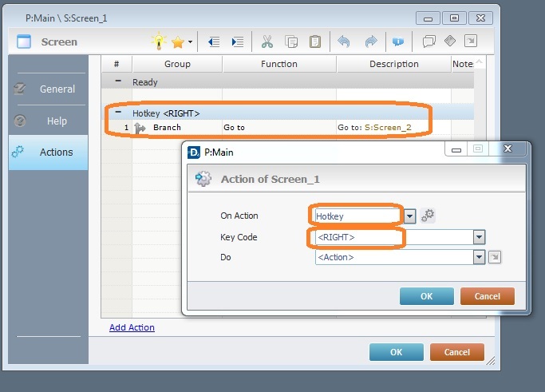Switch to the General tab

click(48, 89)
